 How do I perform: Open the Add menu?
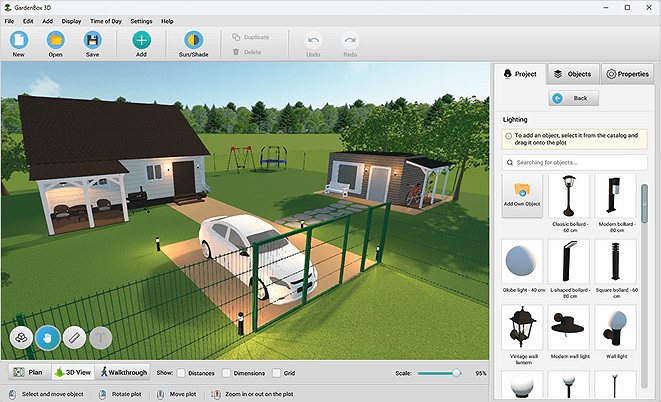tap(48, 21)
